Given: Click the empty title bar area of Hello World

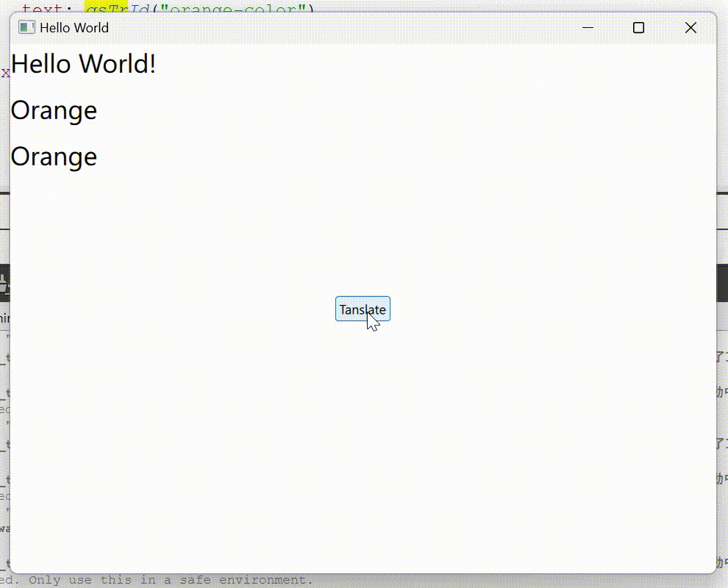Looking at the screenshot, I should point(331,28).
